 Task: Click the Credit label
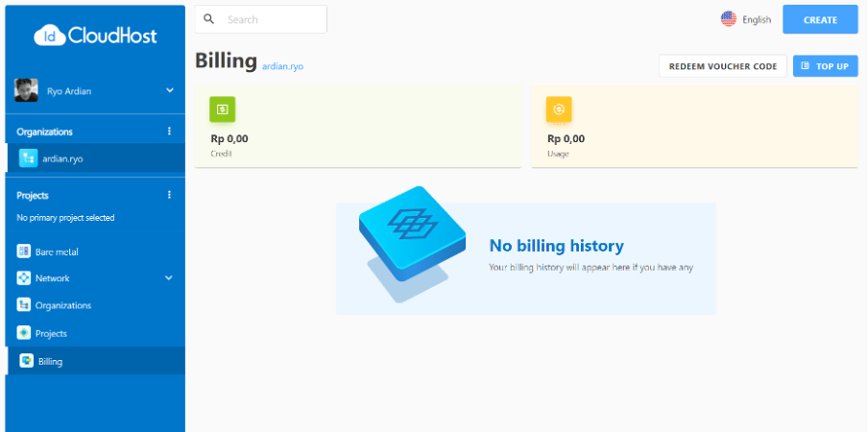pos(222,154)
